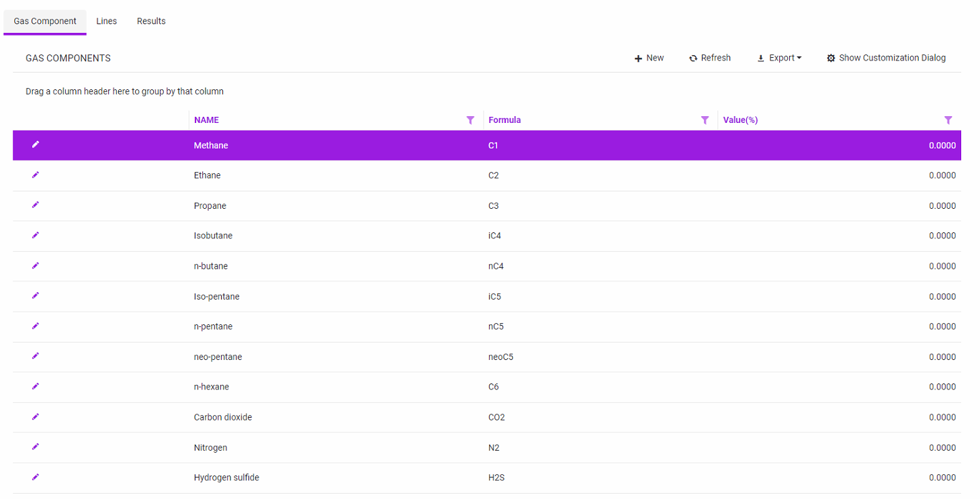The width and height of the screenshot is (980, 499).
Task: Open the NAME column filter icon
Action: pyautogui.click(x=470, y=120)
